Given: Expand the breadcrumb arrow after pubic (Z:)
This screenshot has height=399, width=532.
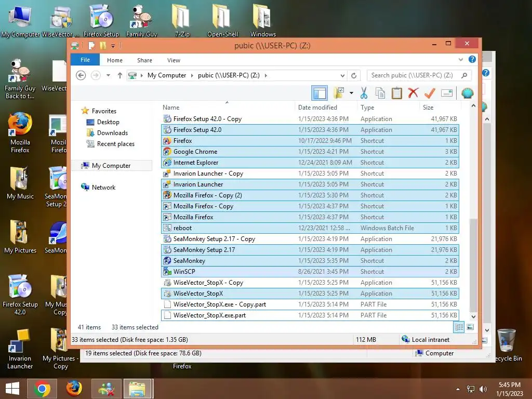Looking at the screenshot, I should (265, 75).
